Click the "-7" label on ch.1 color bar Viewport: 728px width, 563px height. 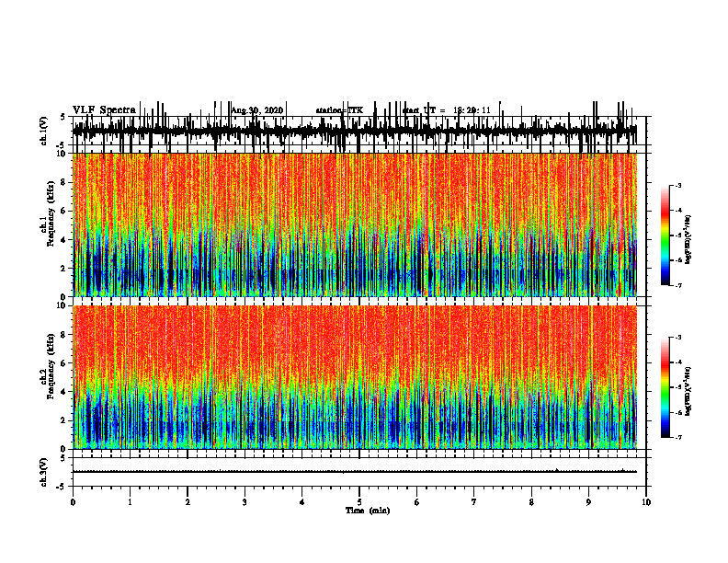pyautogui.click(x=678, y=285)
